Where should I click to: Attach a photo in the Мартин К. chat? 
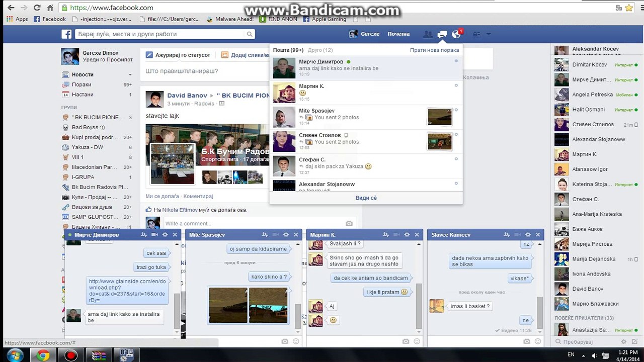406,341
